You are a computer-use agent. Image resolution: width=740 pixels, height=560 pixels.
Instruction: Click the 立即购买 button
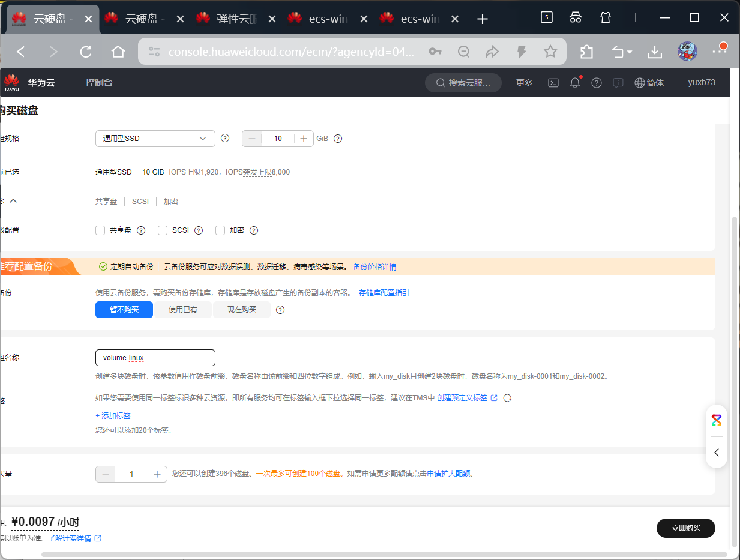[x=685, y=528]
